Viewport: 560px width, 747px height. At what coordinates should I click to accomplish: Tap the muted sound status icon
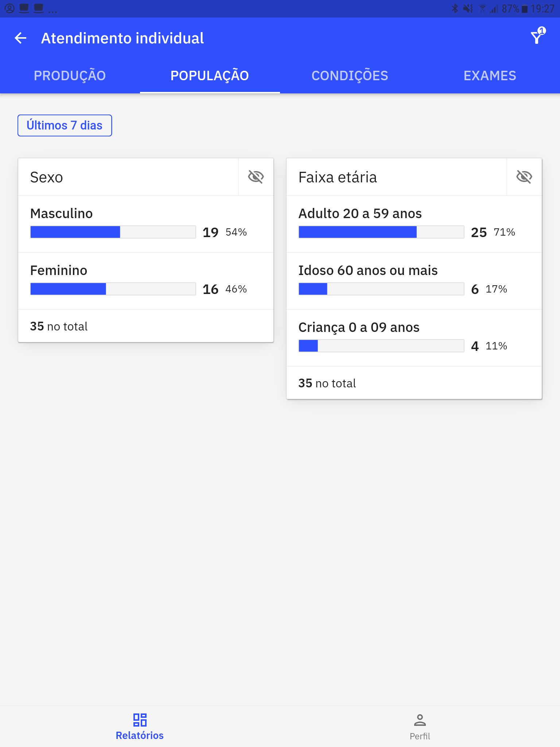pos(468,8)
